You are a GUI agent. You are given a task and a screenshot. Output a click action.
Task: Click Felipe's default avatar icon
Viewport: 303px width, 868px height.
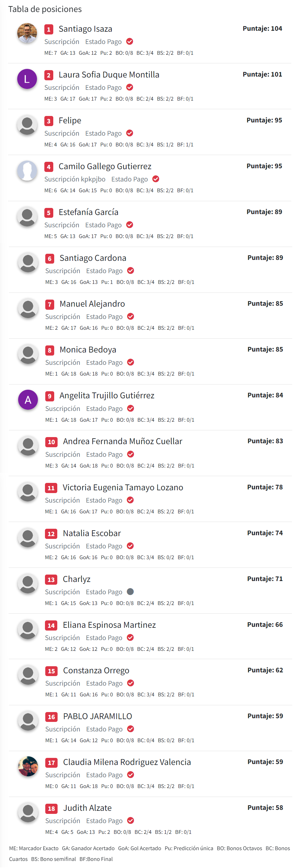click(x=27, y=125)
